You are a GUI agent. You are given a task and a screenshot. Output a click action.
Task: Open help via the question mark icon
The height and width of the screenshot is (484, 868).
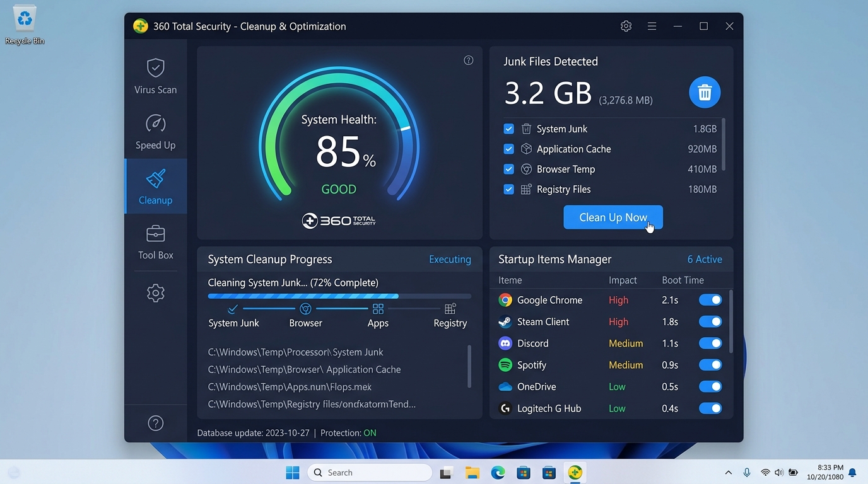155,423
